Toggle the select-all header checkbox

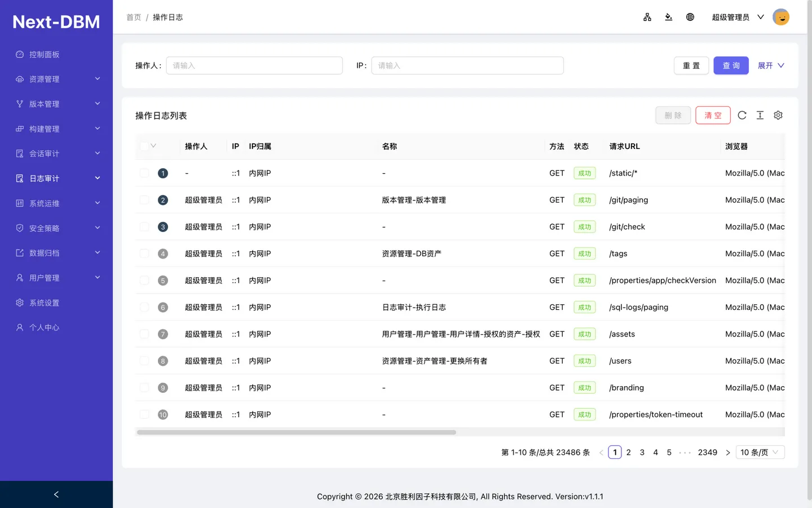tap(144, 146)
